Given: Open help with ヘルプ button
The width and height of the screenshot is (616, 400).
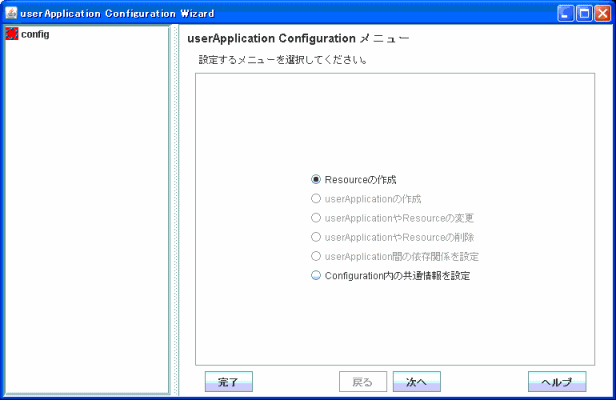Looking at the screenshot, I should tap(557, 382).
